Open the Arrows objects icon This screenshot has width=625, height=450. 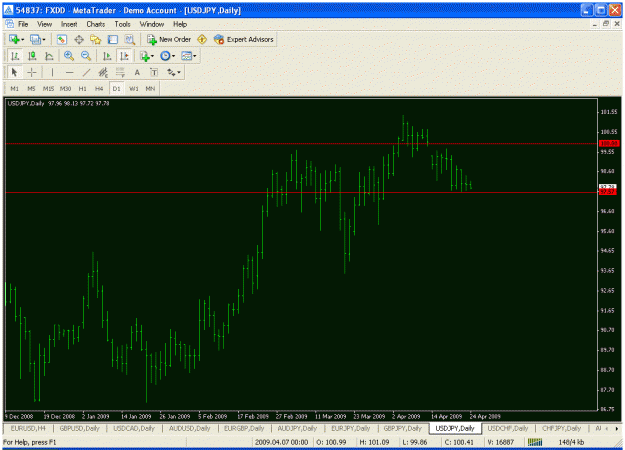171,72
